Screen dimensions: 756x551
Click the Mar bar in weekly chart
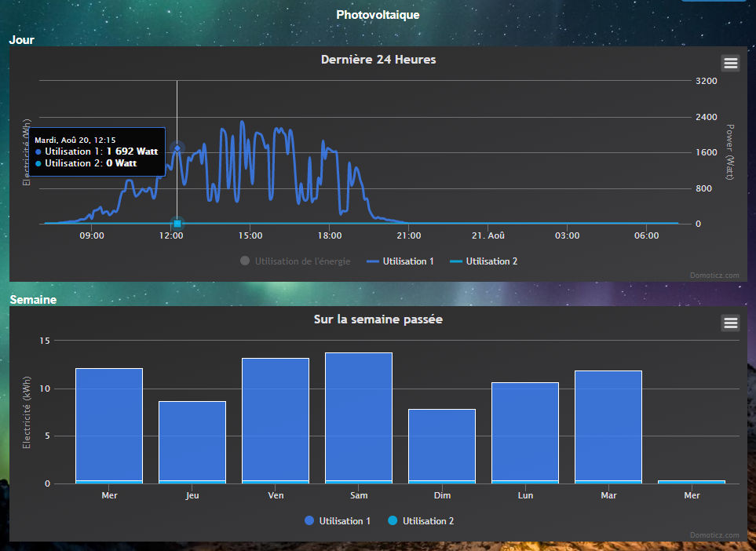click(x=608, y=424)
